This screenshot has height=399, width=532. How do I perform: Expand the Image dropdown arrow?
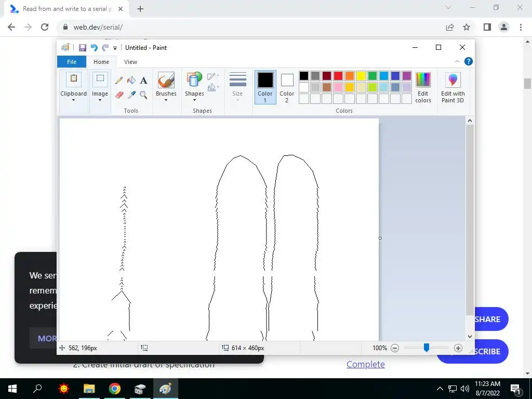tap(100, 100)
